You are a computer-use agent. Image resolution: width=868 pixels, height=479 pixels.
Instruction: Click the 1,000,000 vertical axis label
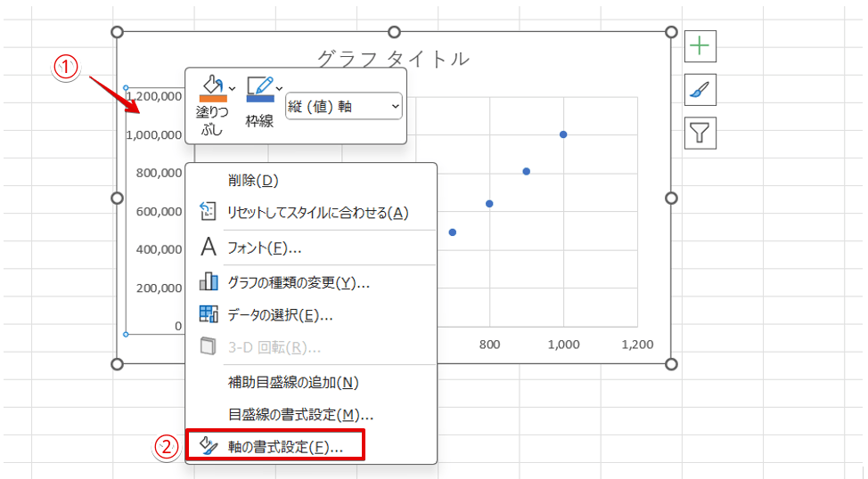pyautogui.click(x=154, y=135)
